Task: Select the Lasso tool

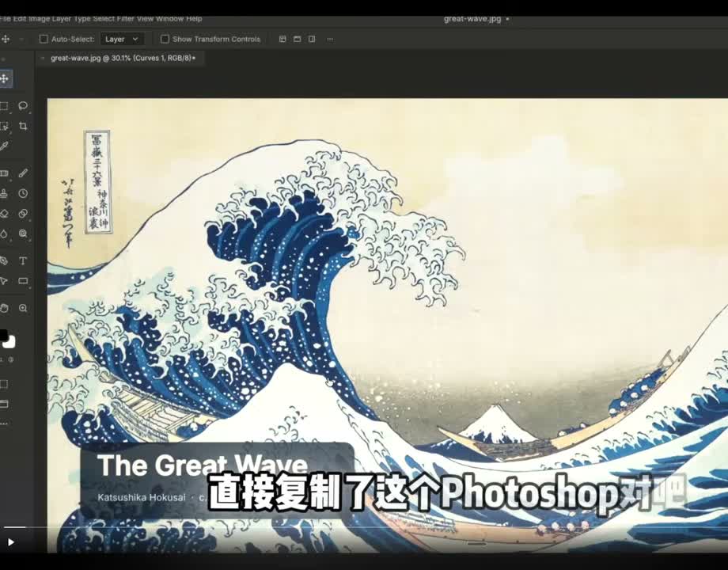Action: [x=23, y=106]
